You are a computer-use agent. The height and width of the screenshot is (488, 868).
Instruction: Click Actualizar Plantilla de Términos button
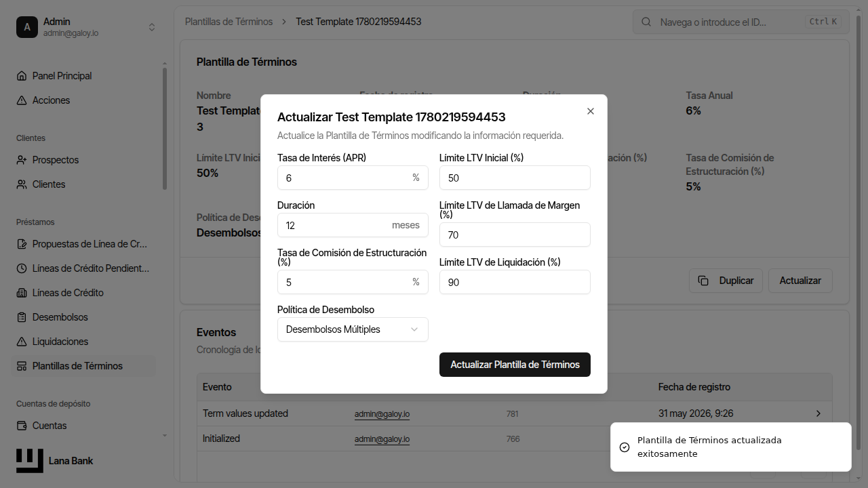pyautogui.click(x=515, y=365)
